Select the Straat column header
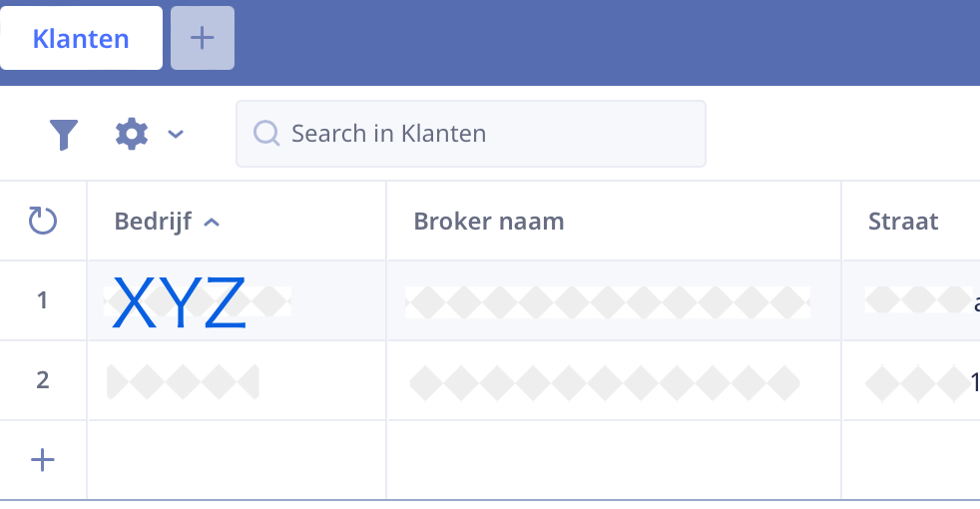The width and height of the screenshot is (980, 509). click(903, 222)
